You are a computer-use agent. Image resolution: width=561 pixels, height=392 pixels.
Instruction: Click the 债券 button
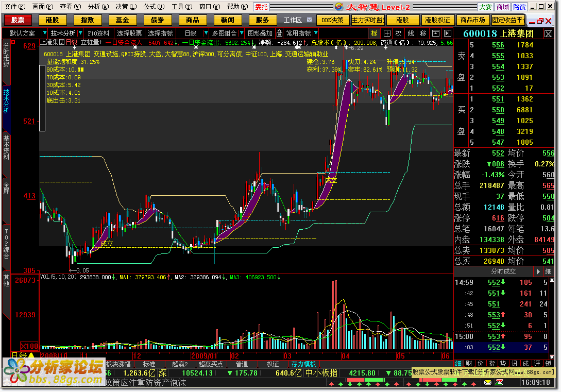158,20
